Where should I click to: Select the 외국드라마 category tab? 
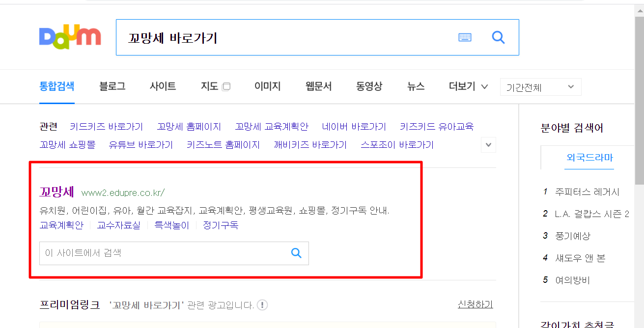click(589, 158)
